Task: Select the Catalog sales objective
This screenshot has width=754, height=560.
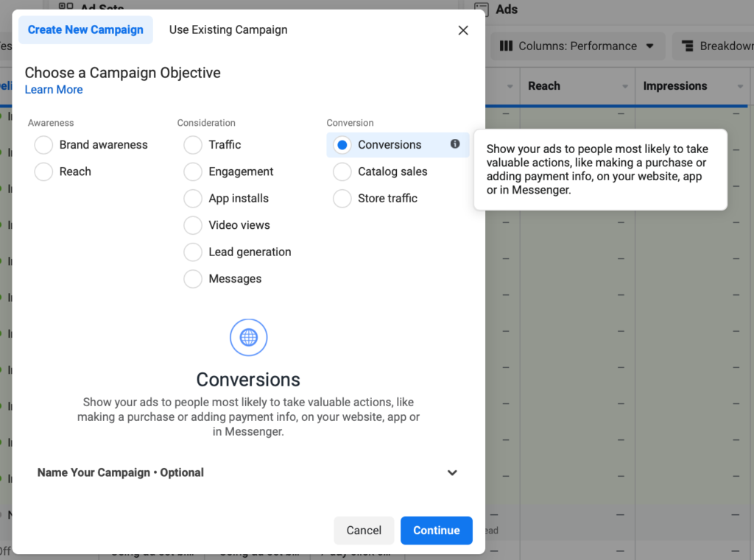Action: 341,171
